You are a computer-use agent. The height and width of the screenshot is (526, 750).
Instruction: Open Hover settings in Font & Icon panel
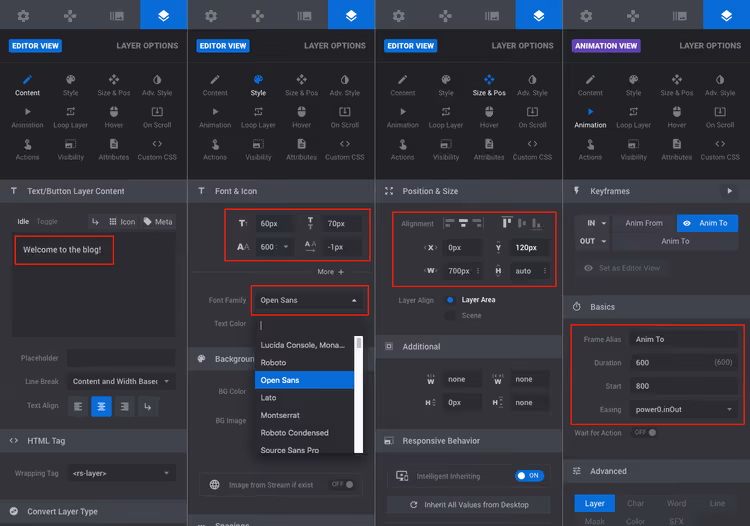(x=301, y=118)
